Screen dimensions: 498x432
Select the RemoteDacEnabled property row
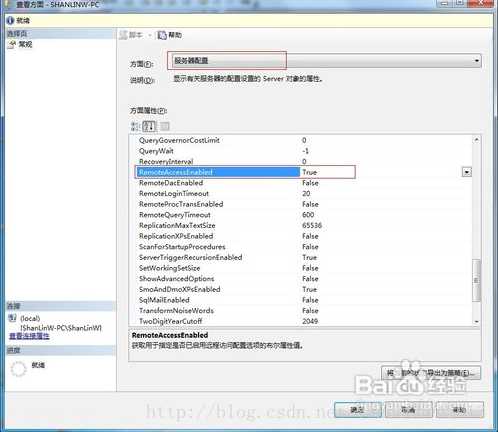click(x=301, y=183)
